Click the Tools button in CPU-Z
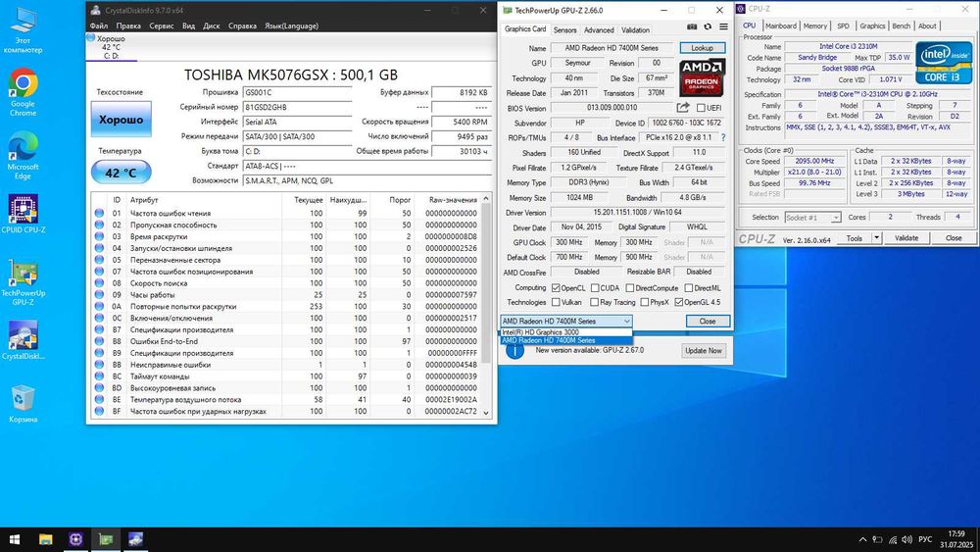980x552 pixels. (x=855, y=238)
